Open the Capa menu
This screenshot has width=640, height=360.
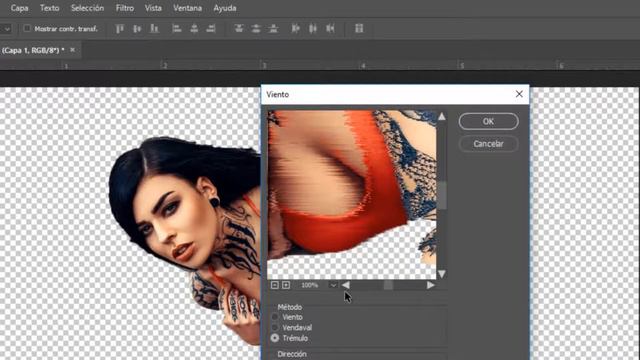(20, 8)
